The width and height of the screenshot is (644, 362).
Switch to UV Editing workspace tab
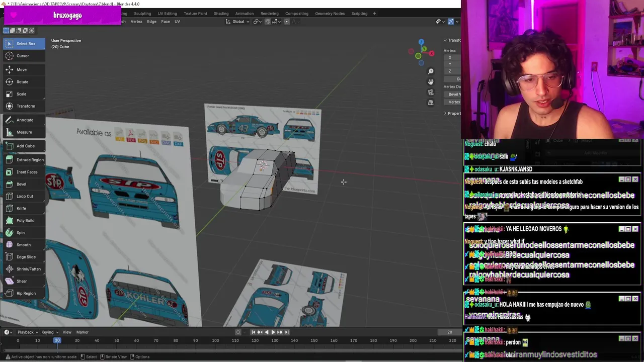point(167,14)
